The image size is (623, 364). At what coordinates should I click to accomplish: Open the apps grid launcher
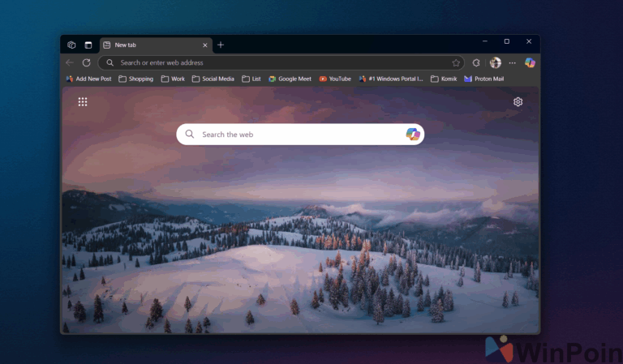click(83, 102)
